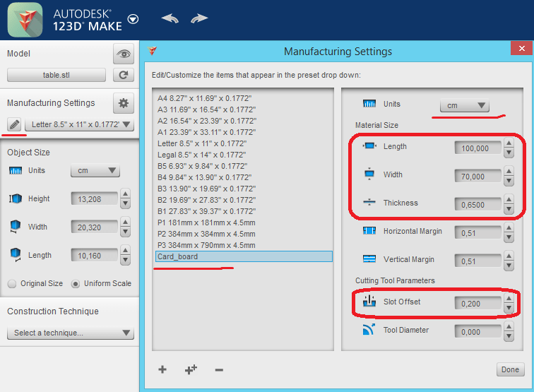
Task: Click the Autodesk 123D Make logo icon
Action: coord(25,20)
